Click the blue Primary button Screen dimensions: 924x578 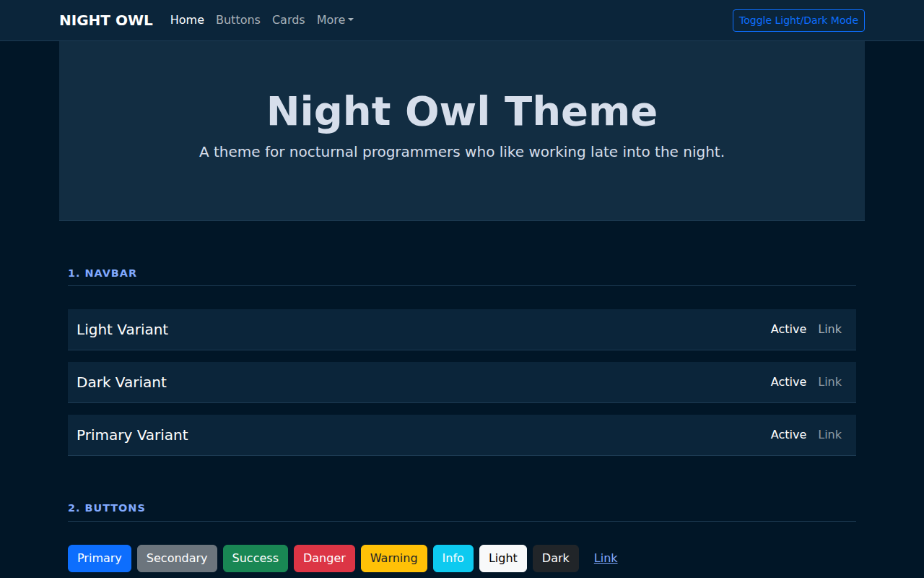100,558
